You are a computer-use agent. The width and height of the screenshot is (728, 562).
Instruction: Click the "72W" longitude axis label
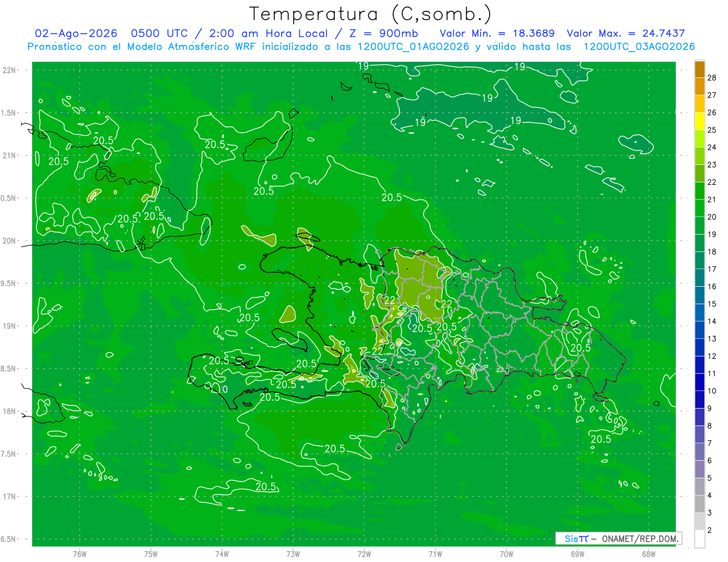click(x=364, y=554)
